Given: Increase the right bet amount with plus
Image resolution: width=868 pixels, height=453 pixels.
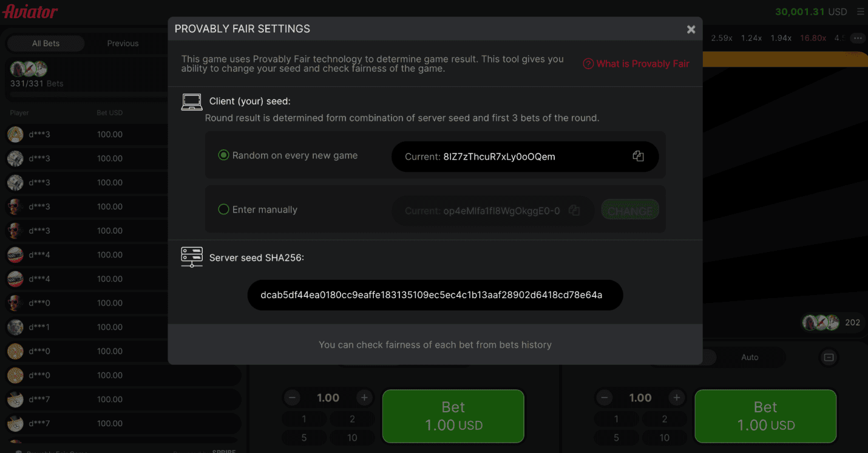Looking at the screenshot, I should pyautogui.click(x=676, y=398).
